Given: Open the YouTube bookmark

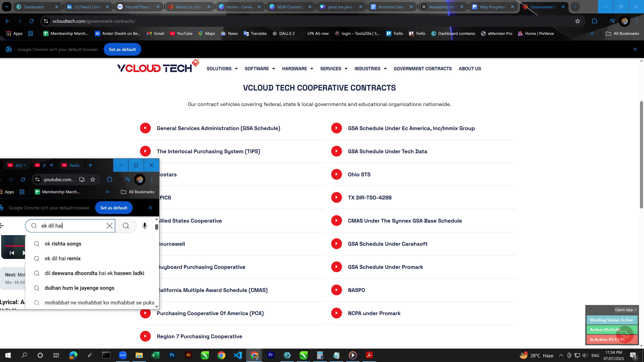Looking at the screenshot, I should point(181,34).
